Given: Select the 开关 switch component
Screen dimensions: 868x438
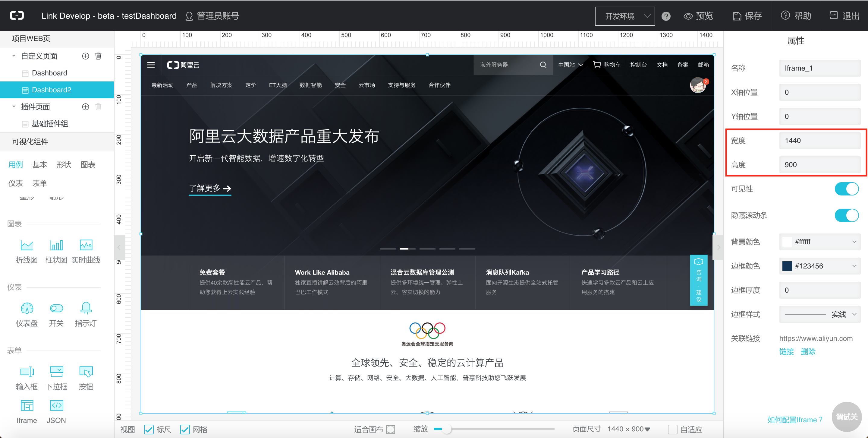Looking at the screenshot, I should (x=56, y=315).
